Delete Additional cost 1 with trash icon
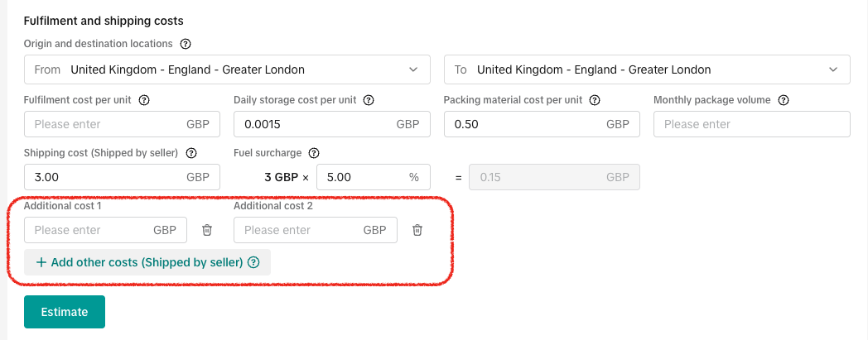This screenshot has height=340, width=868. (207, 230)
